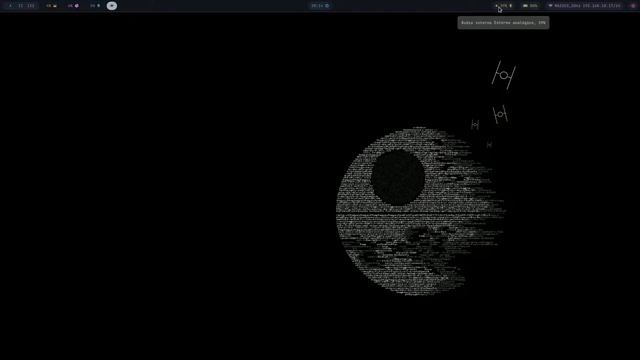This screenshot has width=640, height=360.
Task: Switch to workspace III in the bar
Action: (31, 6)
